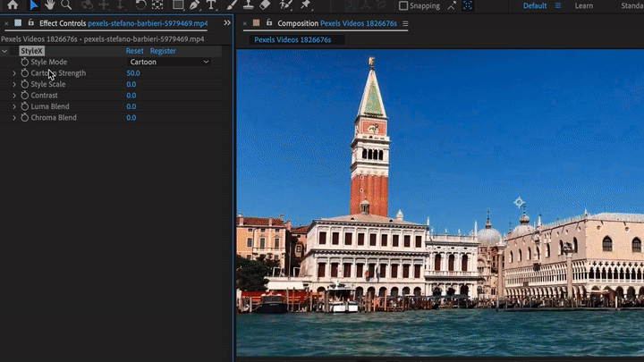This screenshot has height=362, width=644.
Task: Expand the Chroma Blend property
Action: [14, 117]
